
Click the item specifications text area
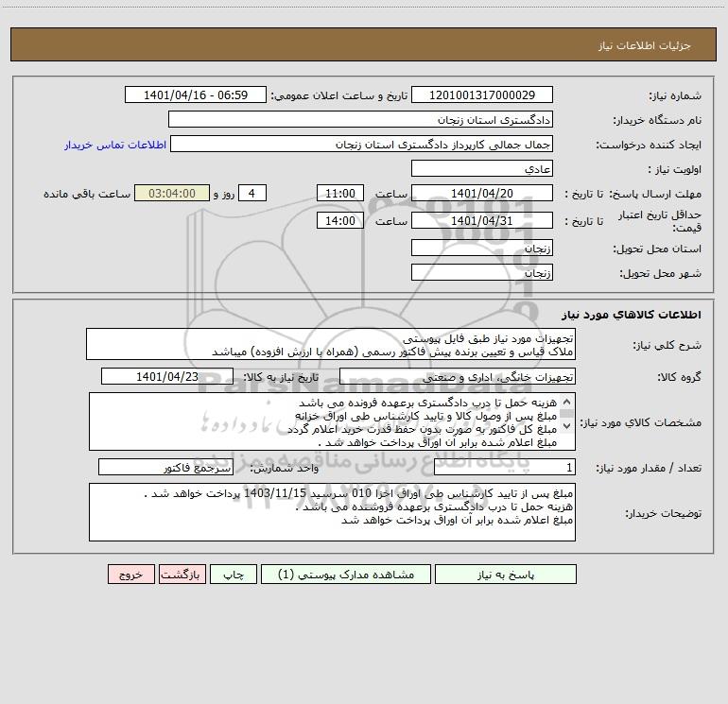332,421
